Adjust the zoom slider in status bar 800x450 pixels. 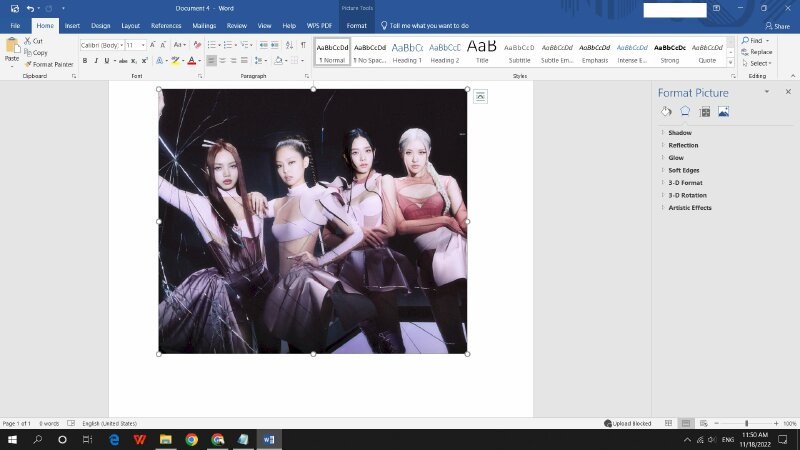tap(746, 424)
